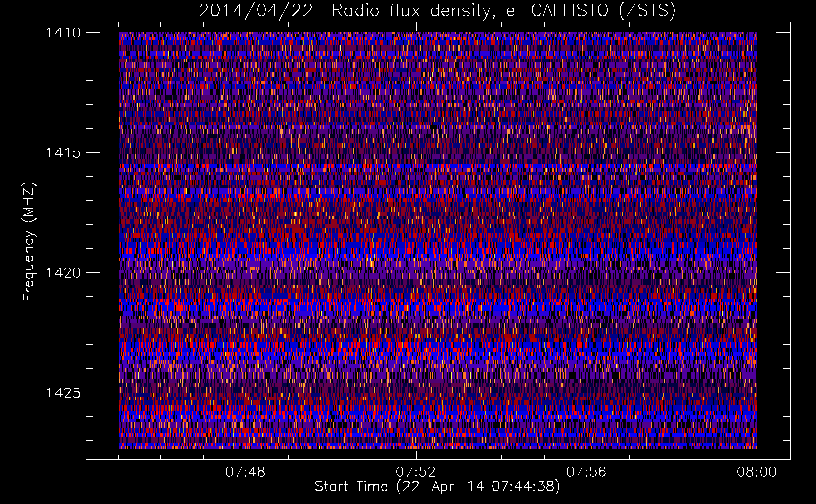Select the 1410 frequency axis label
The height and width of the screenshot is (504, 816).
(63, 33)
